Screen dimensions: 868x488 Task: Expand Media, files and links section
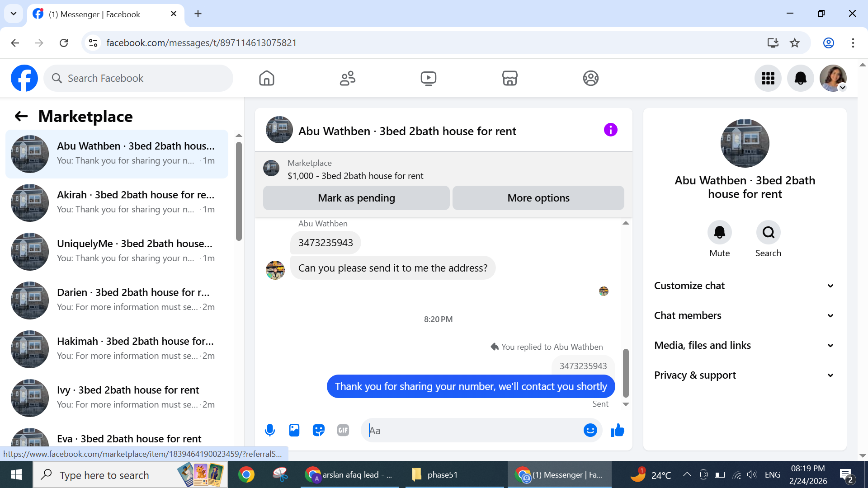745,345
